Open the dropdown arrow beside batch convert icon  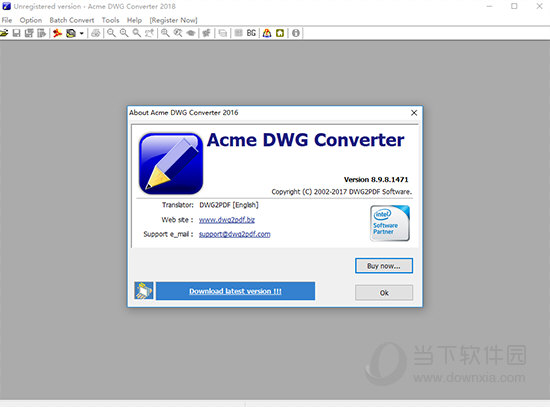81,33
